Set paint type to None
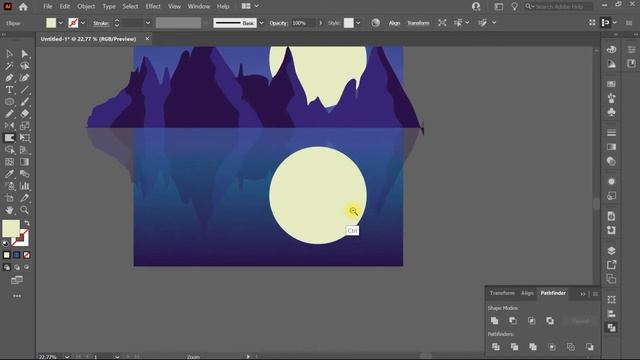Image resolution: width=640 pixels, height=360 pixels. 27,255
